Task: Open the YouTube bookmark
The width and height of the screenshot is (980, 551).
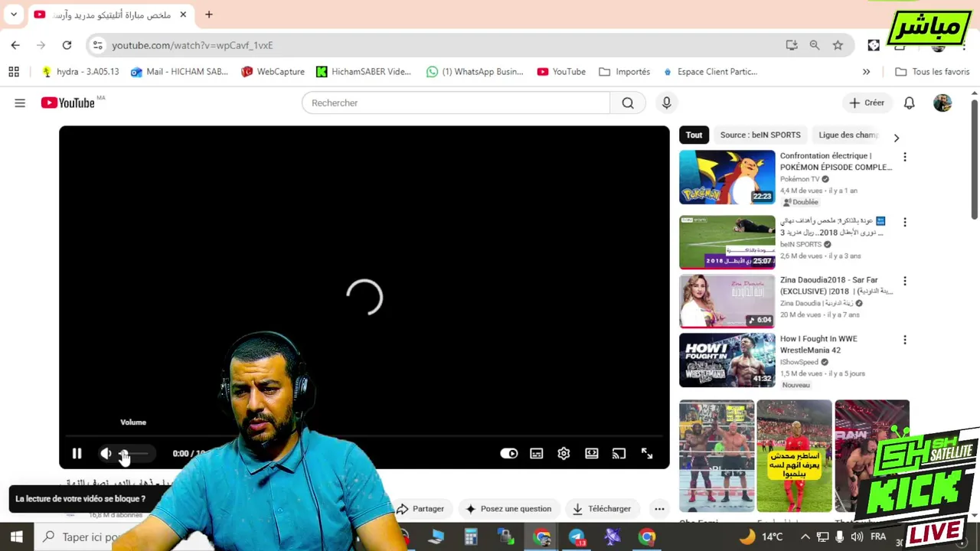Action: point(561,72)
